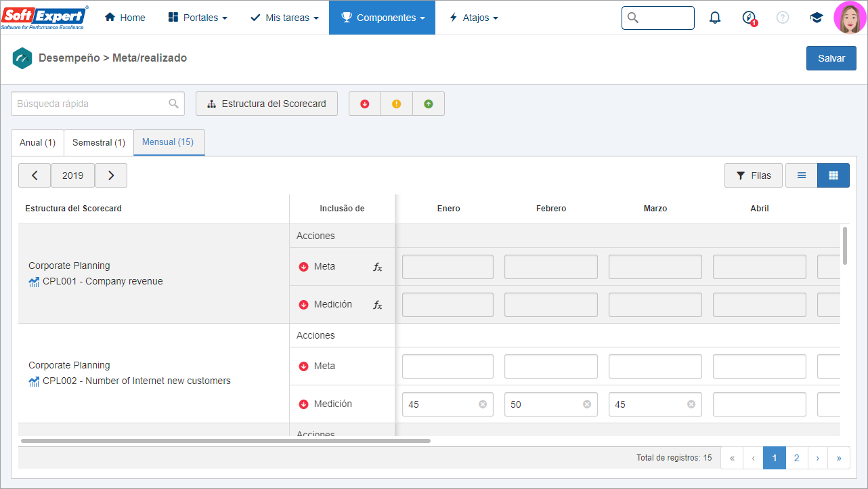Image resolution: width=868 pixels, height=489 pixels.
Task: Expand the Componentes dropdown
Action: 382,18
